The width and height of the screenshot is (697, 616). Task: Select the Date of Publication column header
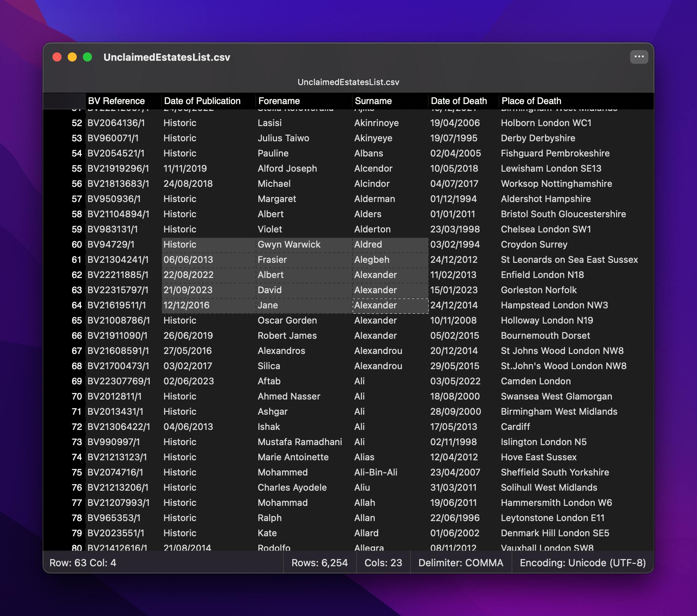click(202, 101)
